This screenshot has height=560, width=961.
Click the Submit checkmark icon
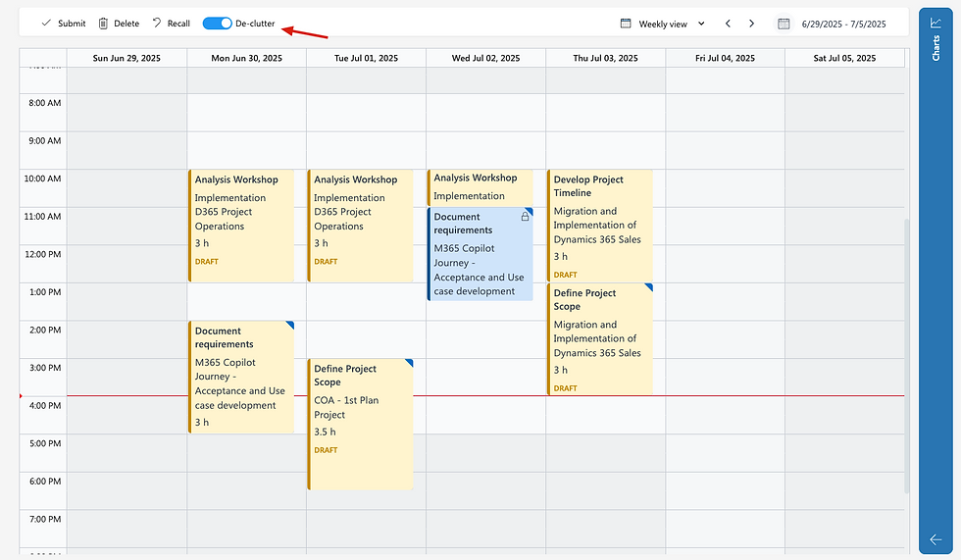tap(46, 24)
